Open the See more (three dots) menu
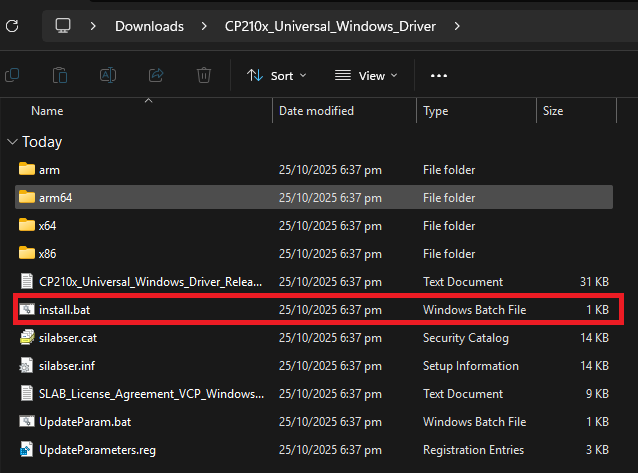This screenshot has width=638, height=473. 439,76
